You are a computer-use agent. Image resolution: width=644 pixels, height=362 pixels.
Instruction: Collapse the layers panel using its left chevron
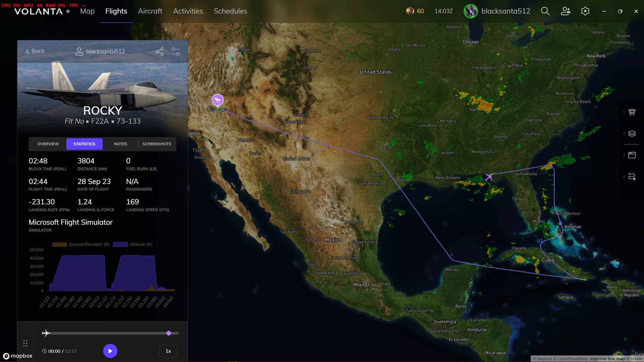point(624,133)
